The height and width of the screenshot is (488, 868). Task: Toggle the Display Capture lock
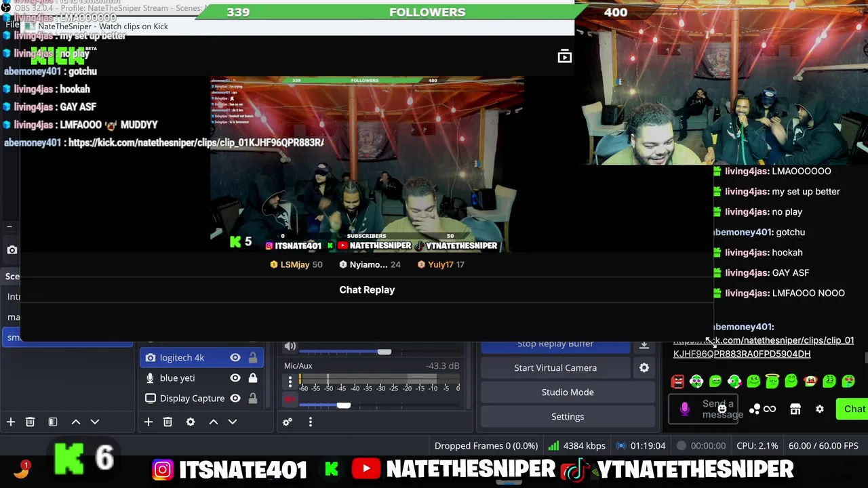pos(253,398)
